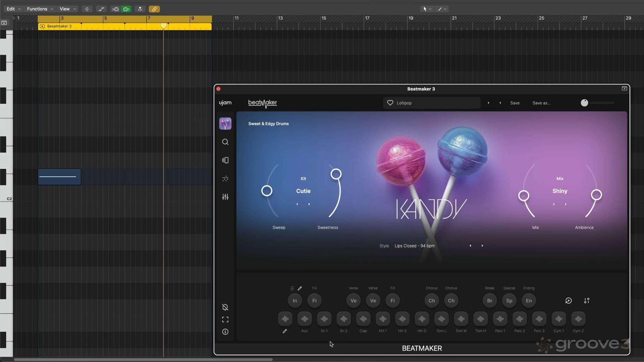This screenshot has height=362, width=644.
Task: Enter fullscreen view of Beatmaker
Action: tap(225, 319)
